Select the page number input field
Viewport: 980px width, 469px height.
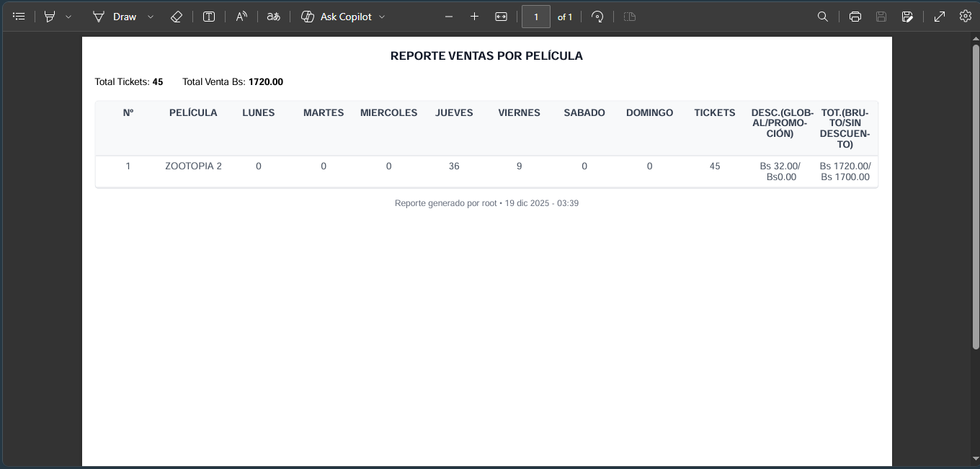click(x=535, y=16)
